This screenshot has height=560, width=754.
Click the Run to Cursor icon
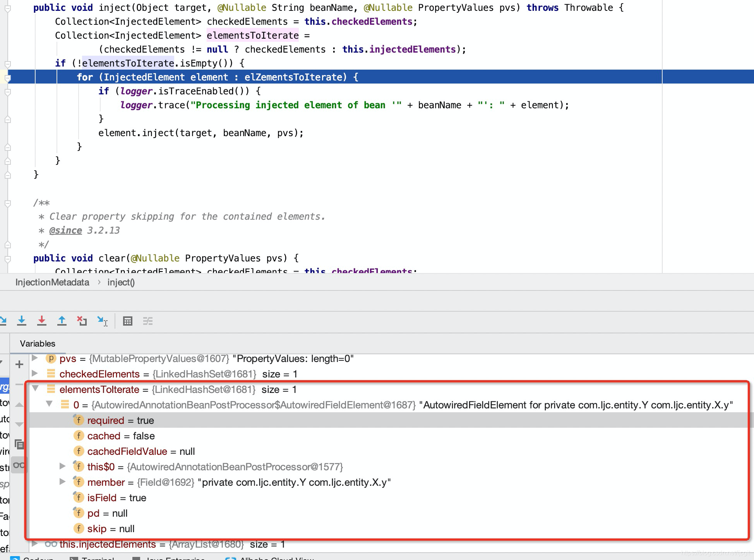click(x=102, y=321)
